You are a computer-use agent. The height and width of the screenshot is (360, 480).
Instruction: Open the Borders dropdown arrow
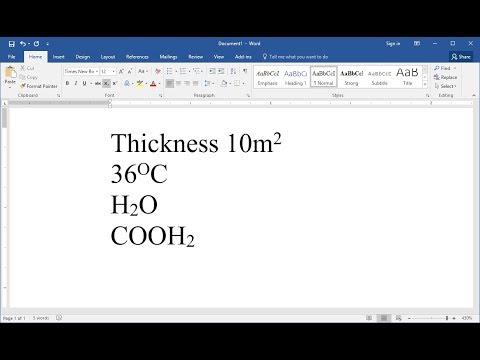[244, 83]
